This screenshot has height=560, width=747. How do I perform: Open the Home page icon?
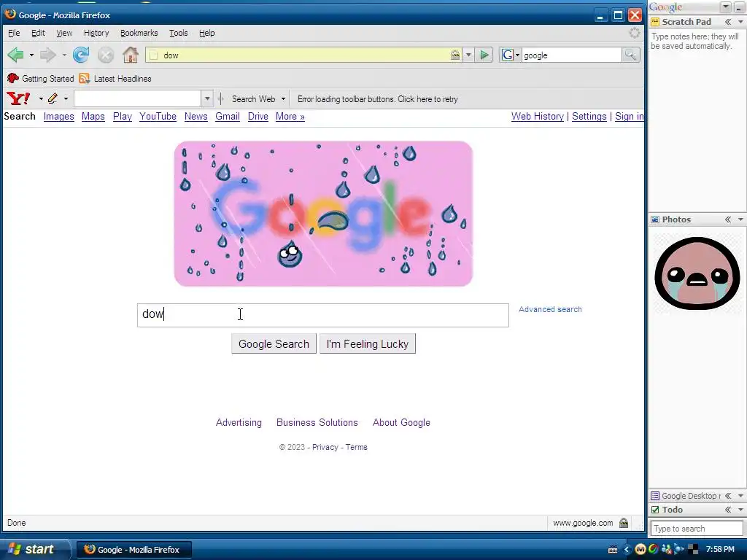[x=130, y=55]
